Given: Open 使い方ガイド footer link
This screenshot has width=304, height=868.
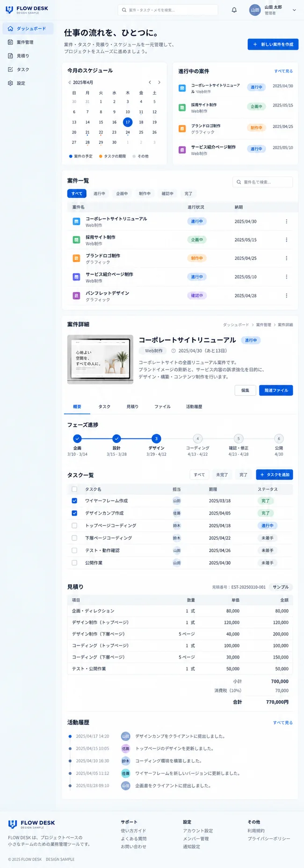Looking at the screenshot, I should pos(133,831).
